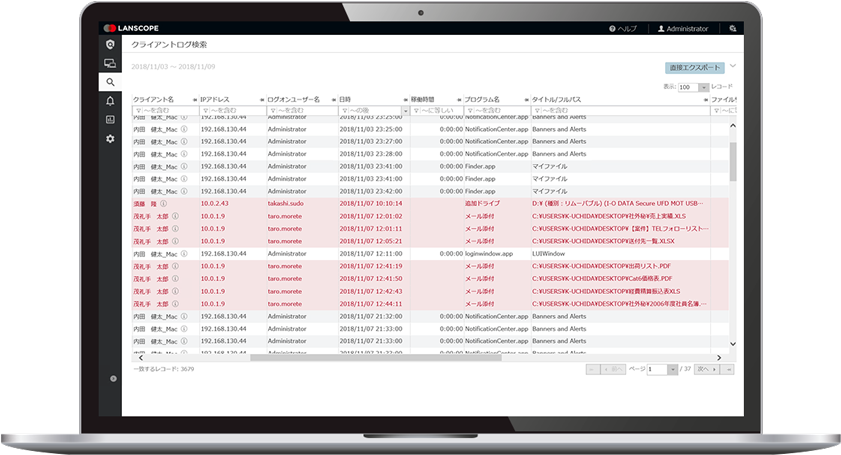The image size is (841, 455).
Task: Select the loginwindow.app cell
Action: 489,254
